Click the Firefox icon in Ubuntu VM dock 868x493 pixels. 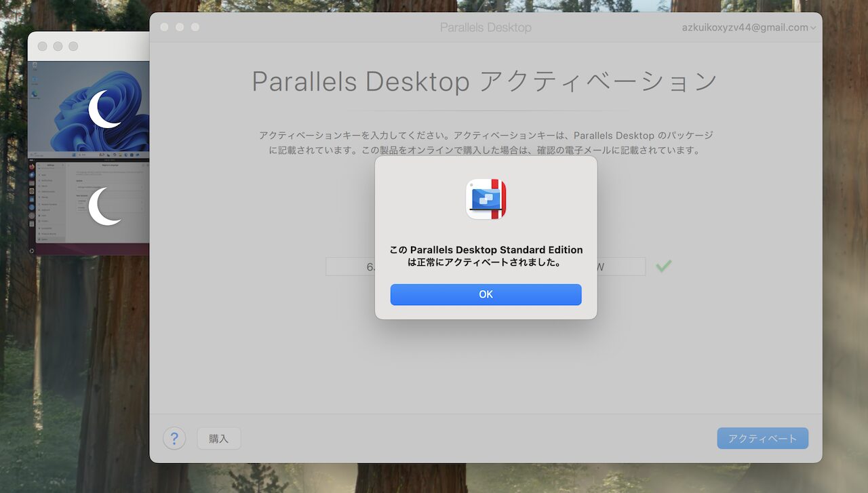[32, 167]
